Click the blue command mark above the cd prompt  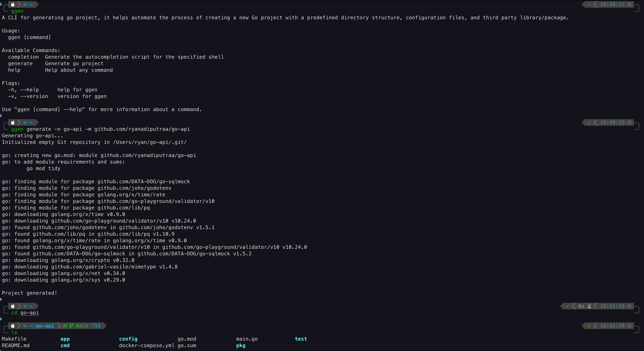1,299
